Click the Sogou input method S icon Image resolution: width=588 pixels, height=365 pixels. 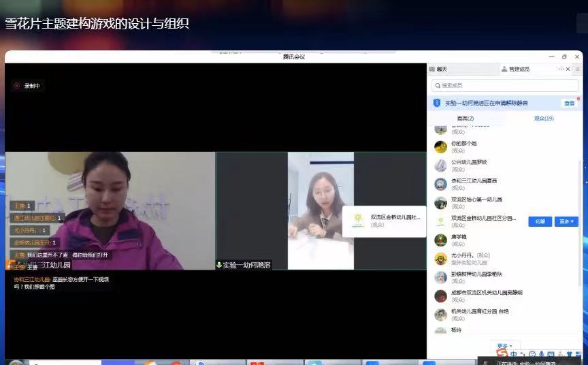point(502,354)
